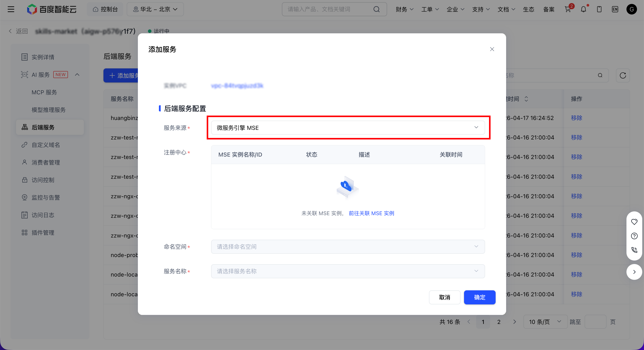Click the 取消 button in the dialog
The image size is (644, 350).
click(445, 297)
